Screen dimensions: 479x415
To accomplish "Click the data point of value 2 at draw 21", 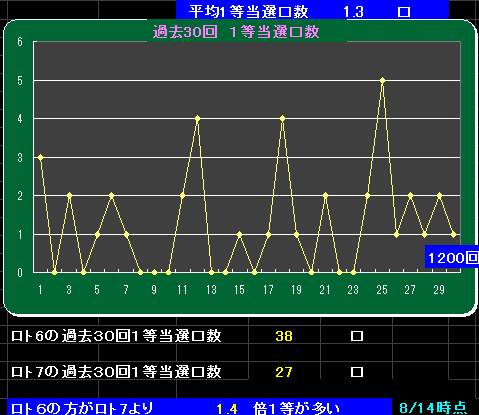I will click(x=325, y=195).
